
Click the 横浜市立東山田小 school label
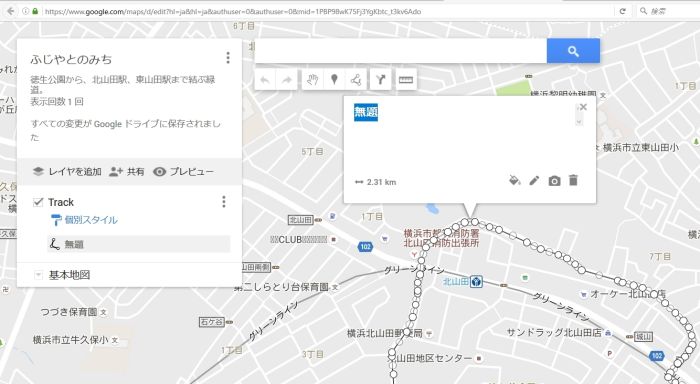pos(641,147)
